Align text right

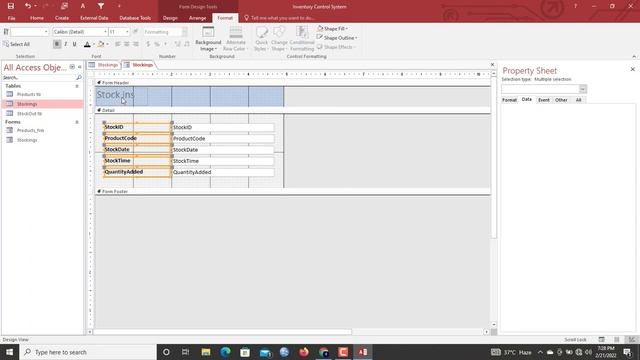click(136, 44)
